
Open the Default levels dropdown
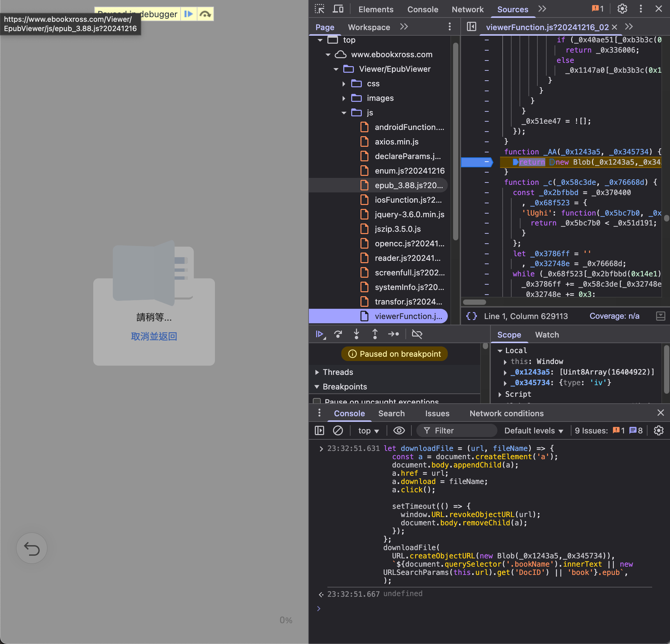tap(534, 430)
